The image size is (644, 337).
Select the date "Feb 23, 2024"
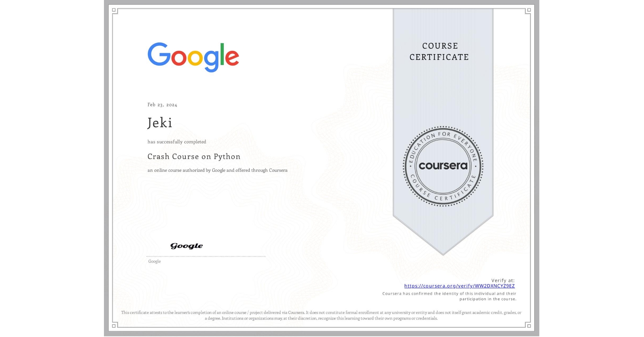tap(162, 105)
